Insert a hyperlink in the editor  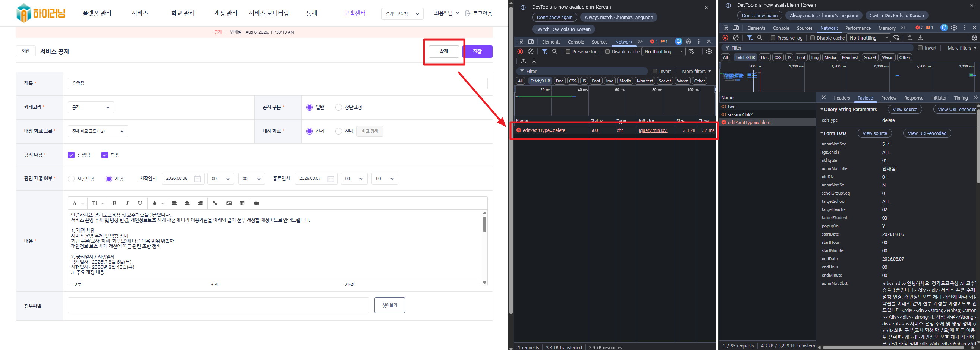pyautogui.click(x=215, y=203)
